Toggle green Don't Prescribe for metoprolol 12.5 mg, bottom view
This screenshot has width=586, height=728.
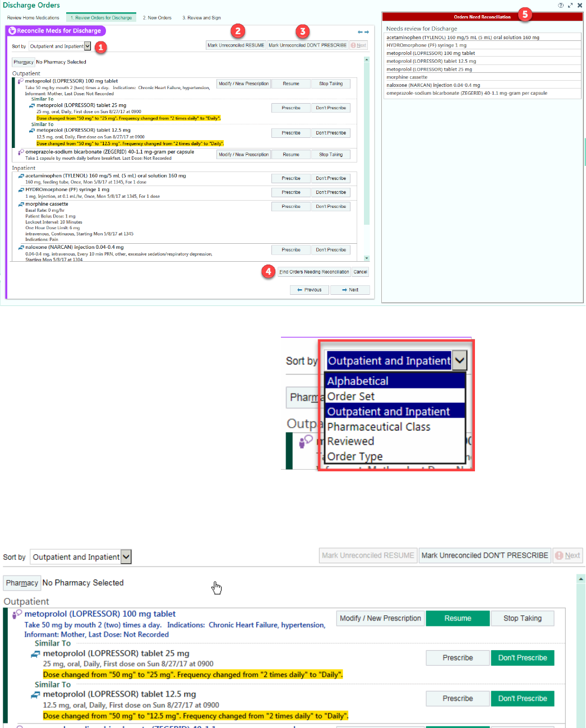(523, 698)
